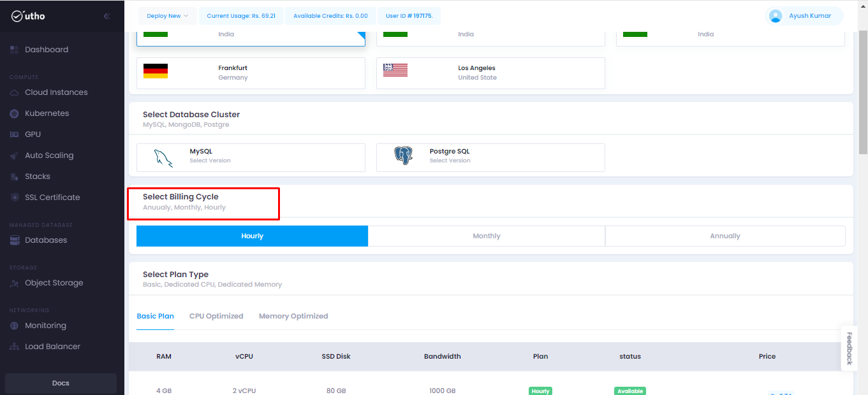Click the Monitoring globe icon
This screenshot has width=868, height=395.
coord(14,326)
